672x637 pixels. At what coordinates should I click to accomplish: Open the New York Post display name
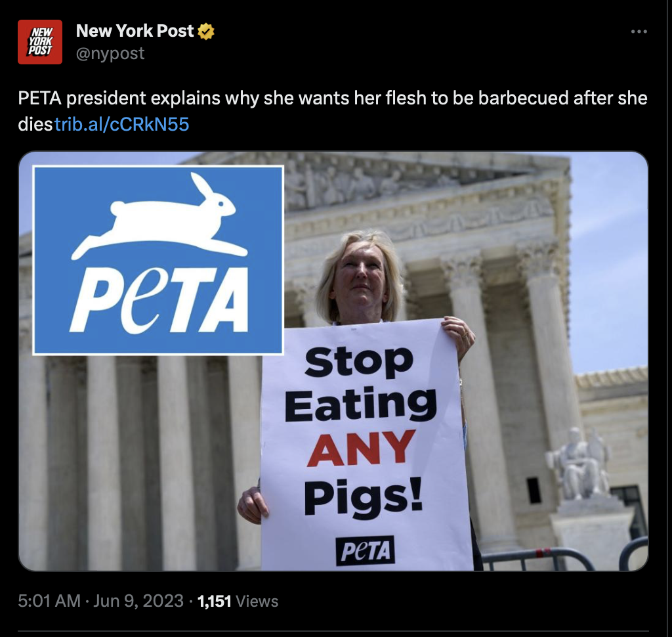click(x=135, y=31)
